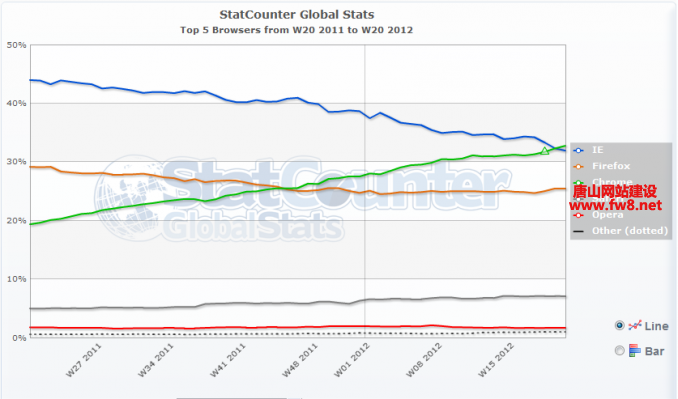
Task: Select the Bar chart radio button
Action: pyautogui.click(x=619, y=350)
